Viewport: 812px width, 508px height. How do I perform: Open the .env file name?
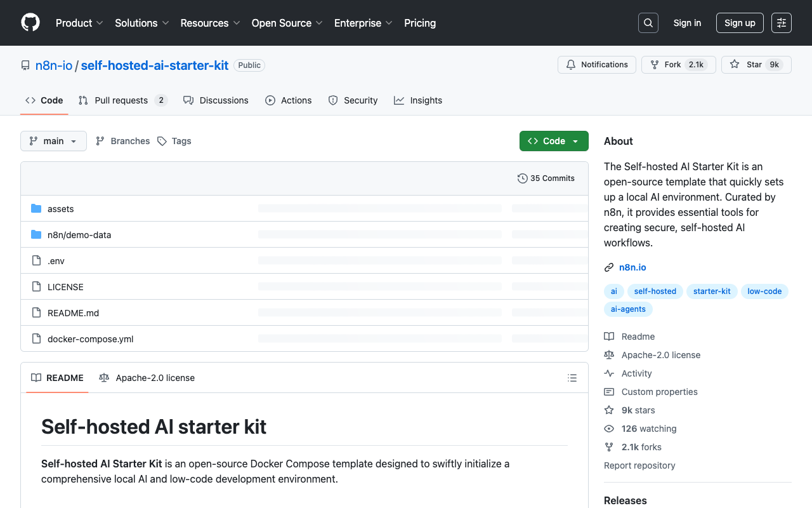[56, 261]
